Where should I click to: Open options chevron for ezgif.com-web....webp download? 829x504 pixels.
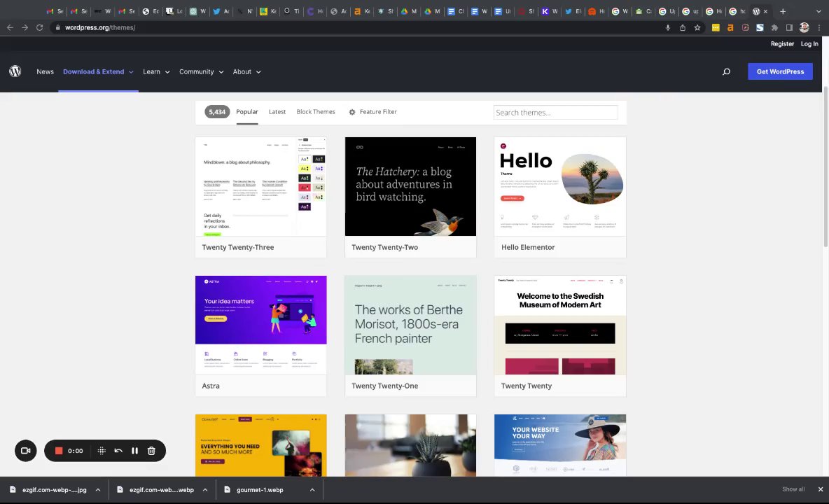[x=205, y=490]
